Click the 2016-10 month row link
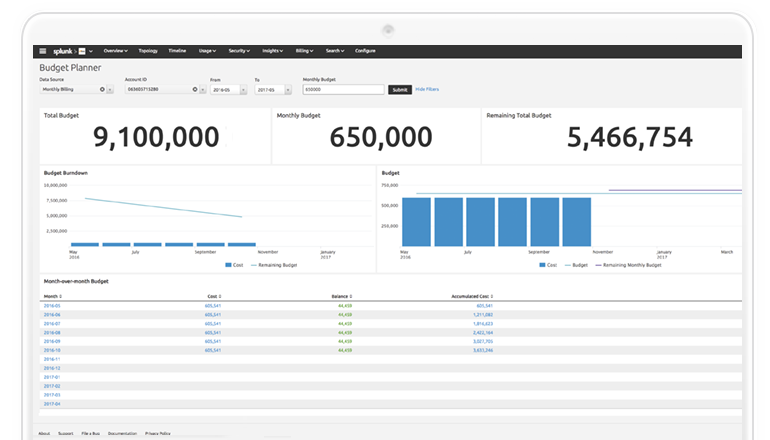 [x=52, y=350]
